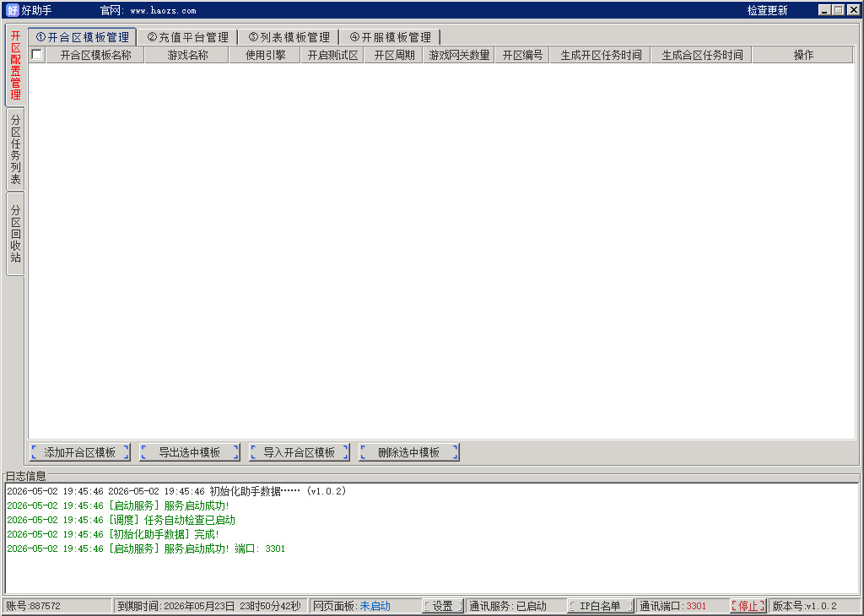
Task: Select the 分区回收站 side tab
Action: pos(15,234)
